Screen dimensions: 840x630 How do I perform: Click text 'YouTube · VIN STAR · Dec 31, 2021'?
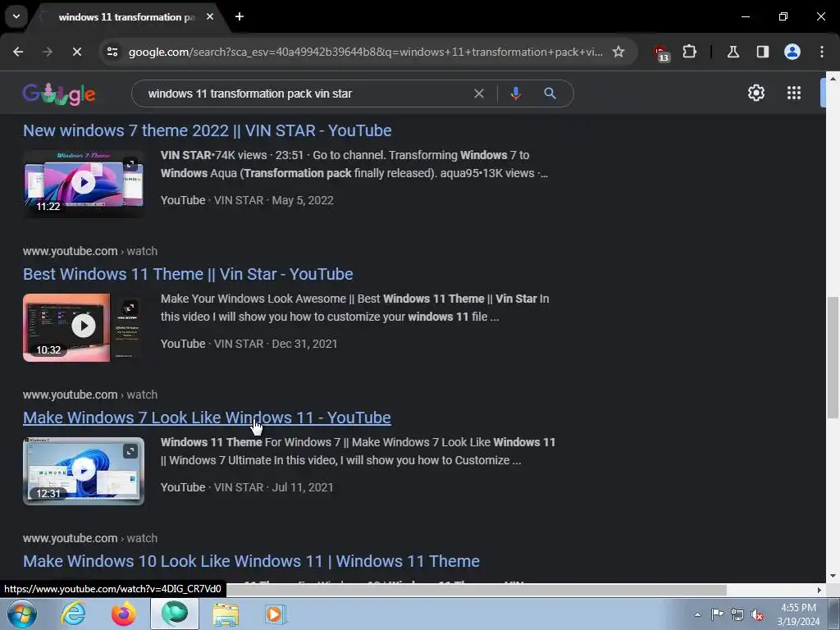249,344
